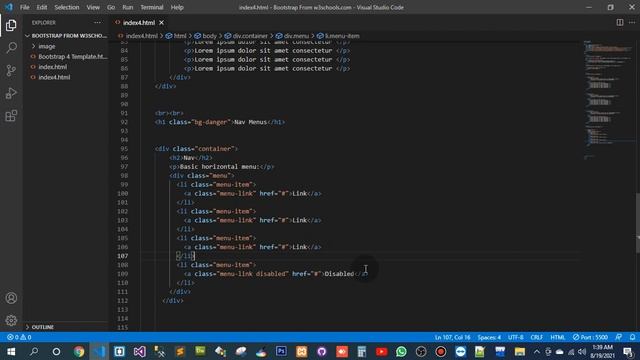Click html breadcrumb
This screenshot has height=360, width=640.
(176, 36)
